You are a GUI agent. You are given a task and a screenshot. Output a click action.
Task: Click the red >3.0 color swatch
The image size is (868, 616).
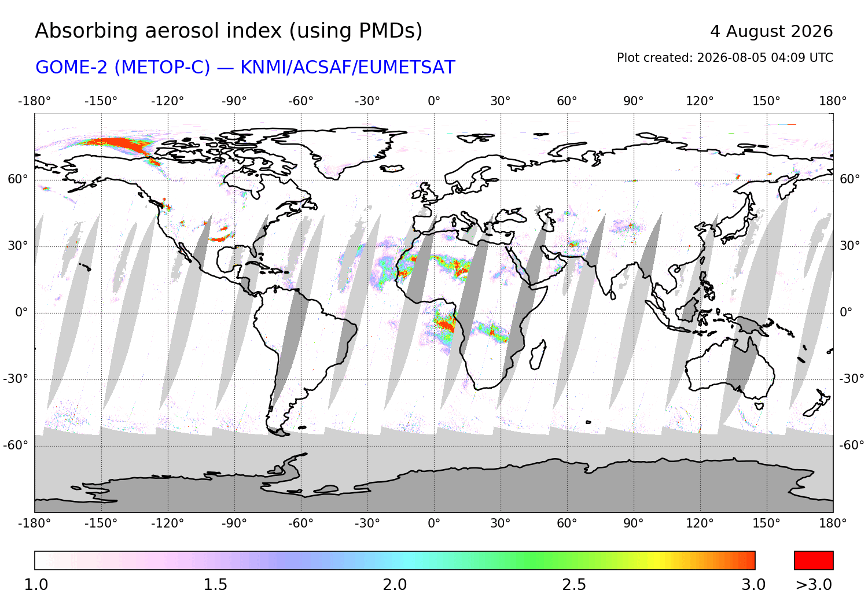[814, 560]
